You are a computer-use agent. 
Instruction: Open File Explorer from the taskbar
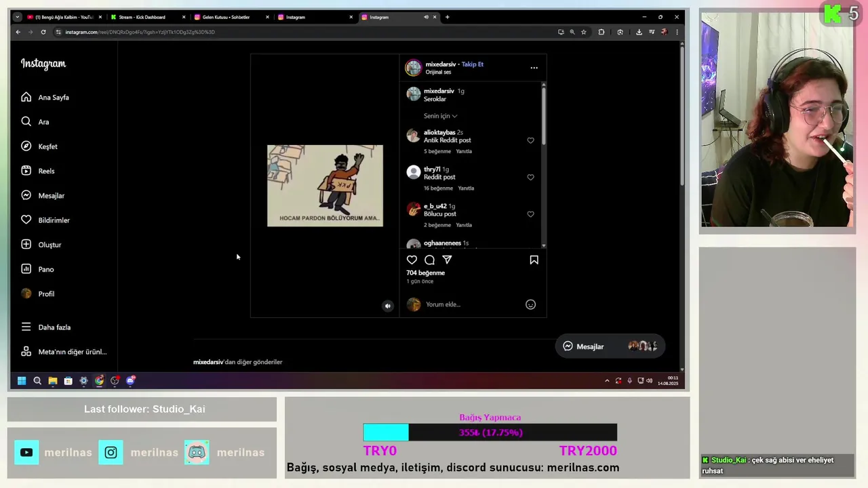click(x=53, y=381)
